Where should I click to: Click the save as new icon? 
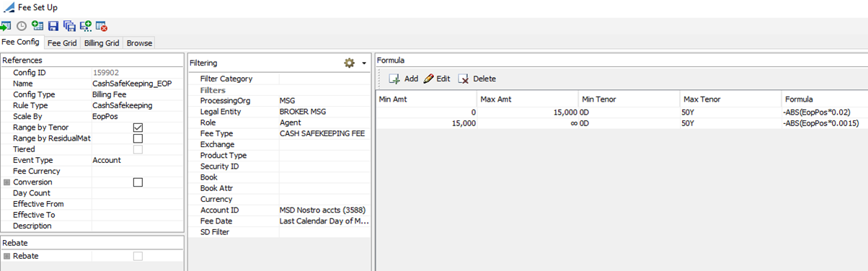pyautogui.click(x=86, y=26)
